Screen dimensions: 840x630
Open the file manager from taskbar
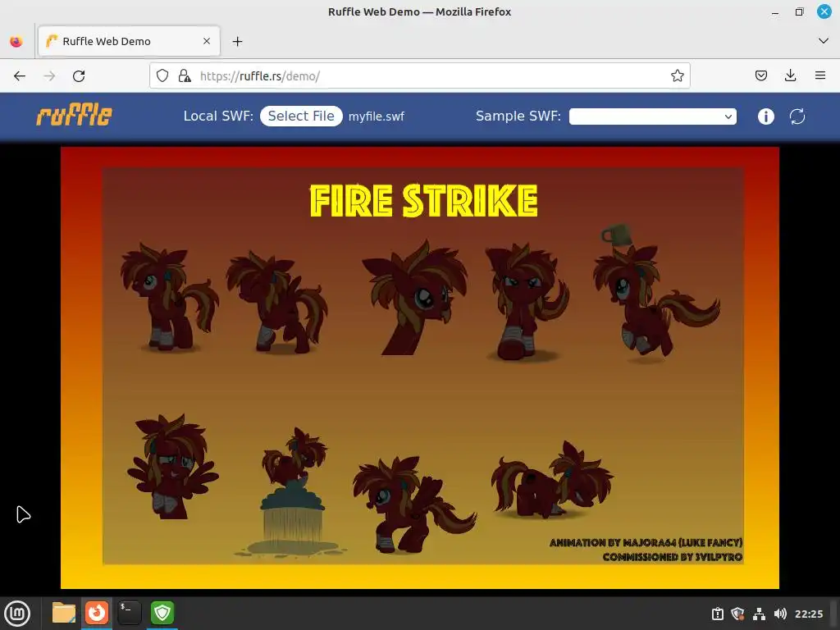tap(64, 613)
